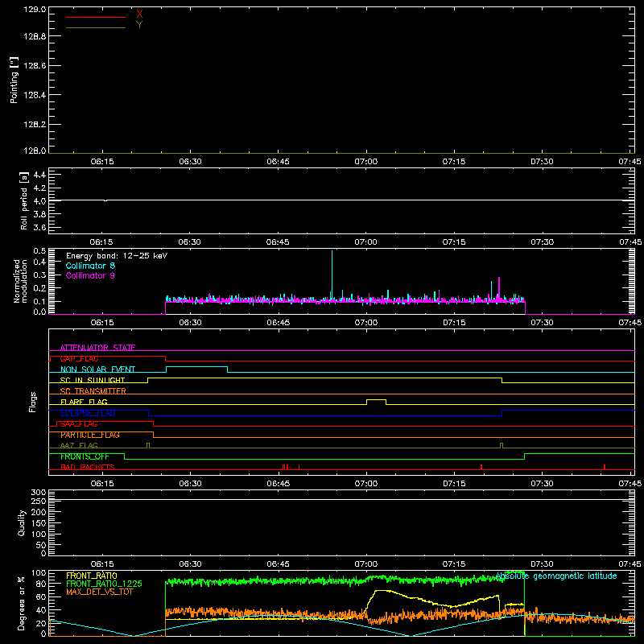Click the 'Energy band: 12-25 keV' label
Screen dimensions: 644x644
117,256
